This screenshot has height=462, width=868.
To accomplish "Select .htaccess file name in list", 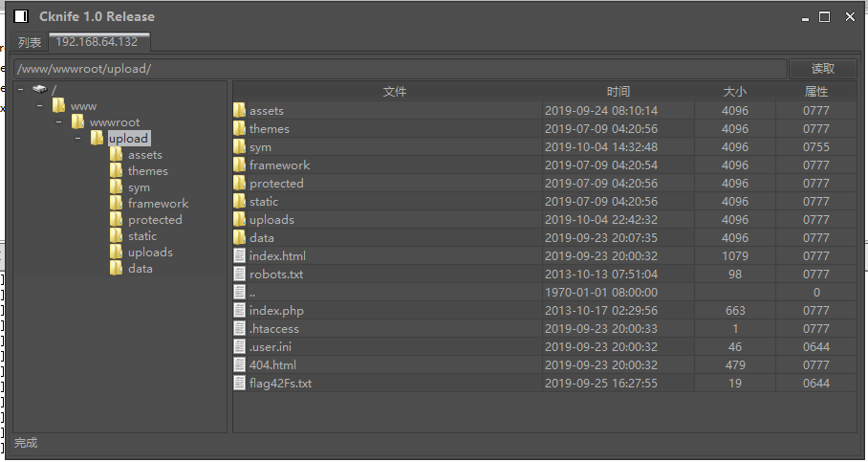I will (x=274, y=328).
